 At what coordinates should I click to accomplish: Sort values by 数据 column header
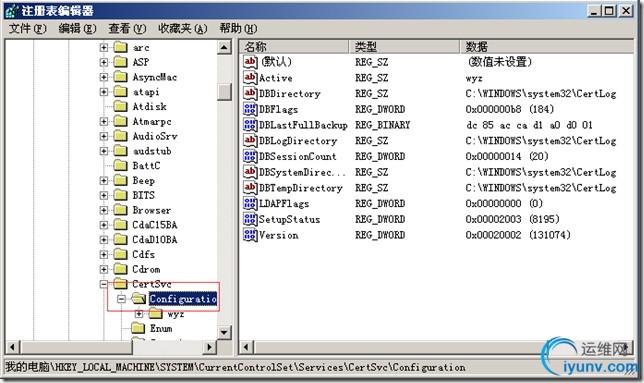point(547,46)
